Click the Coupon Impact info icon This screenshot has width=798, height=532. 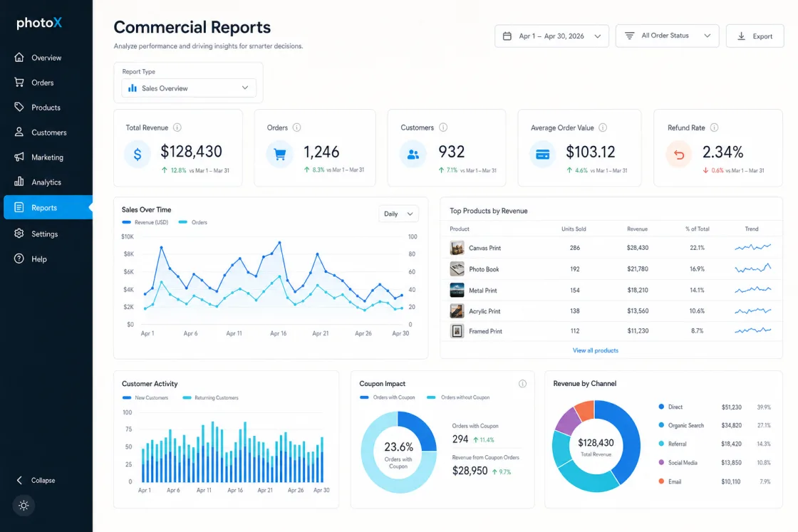(x=523, y=383)
